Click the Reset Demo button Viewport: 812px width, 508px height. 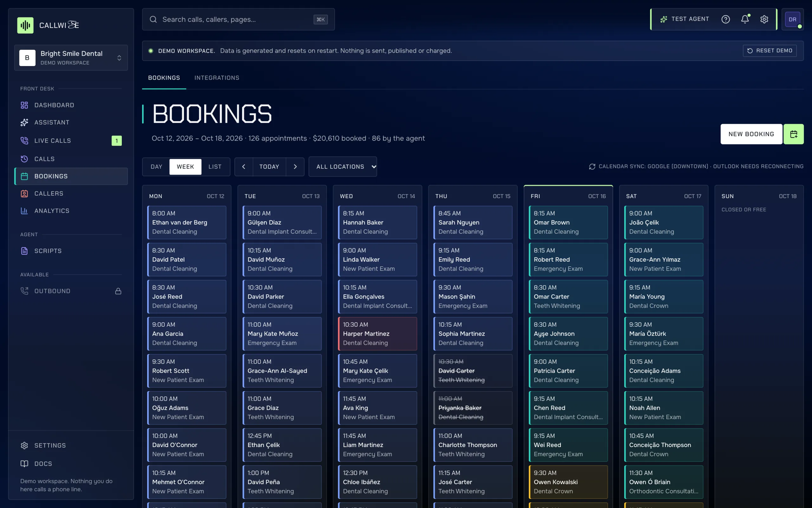770,51
